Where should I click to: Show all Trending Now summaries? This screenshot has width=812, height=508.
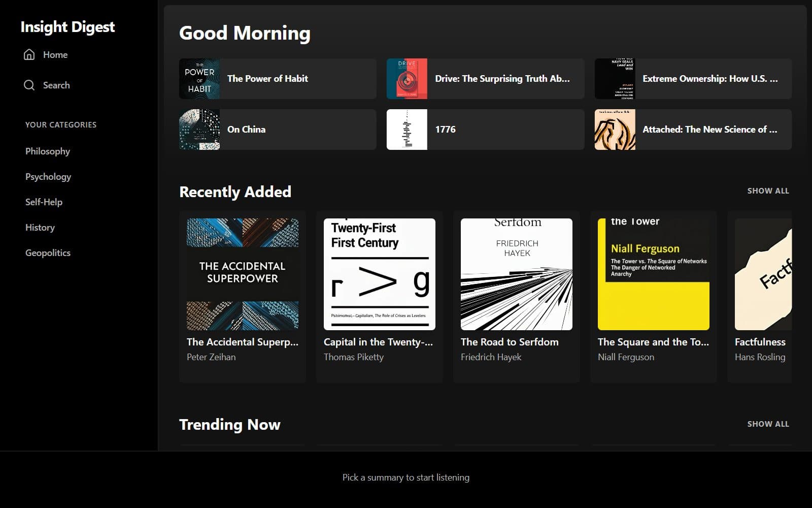point(768,424)
